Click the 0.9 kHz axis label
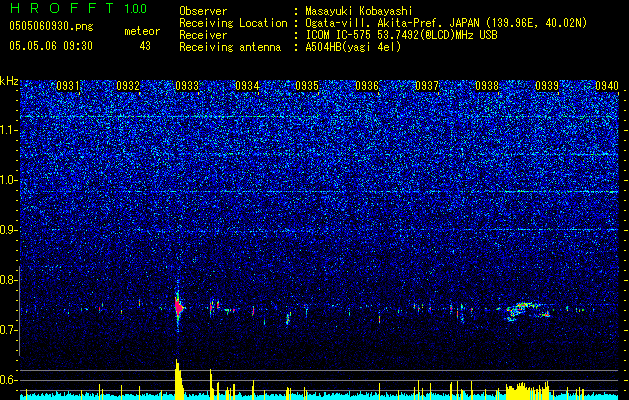Viewport: 629px width, 400px height. 9,230
